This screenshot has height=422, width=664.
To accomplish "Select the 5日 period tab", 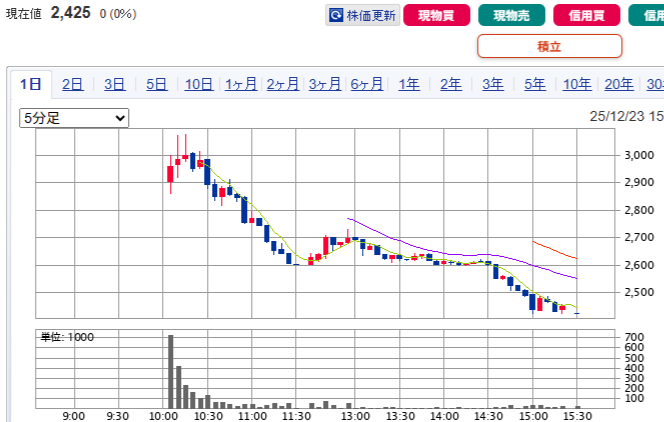I will click(x=156, y=84).
